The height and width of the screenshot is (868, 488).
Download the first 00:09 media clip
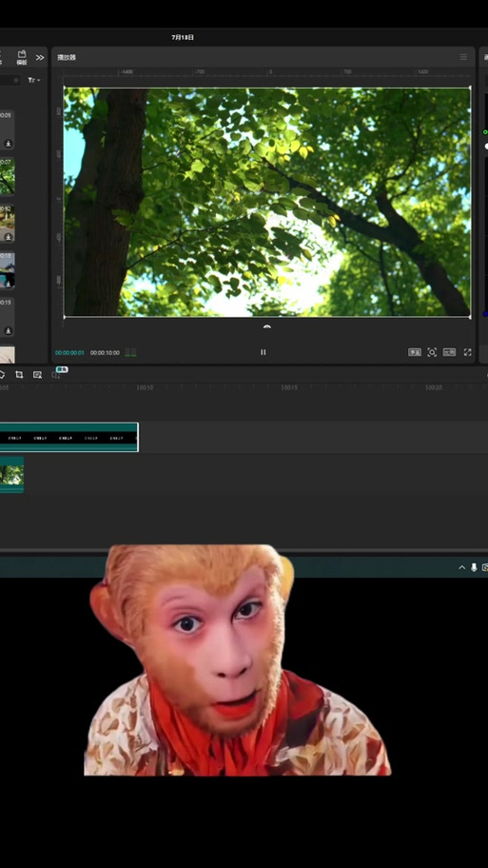9,144
